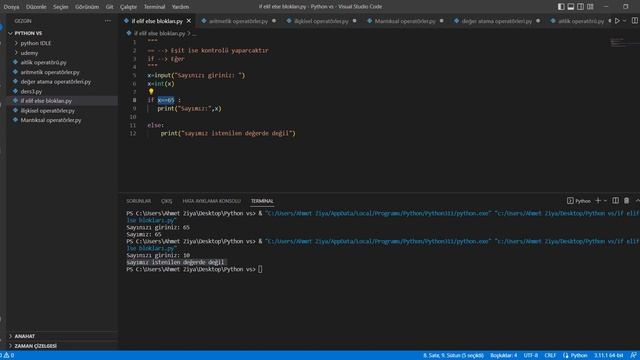Image resolution: width=640 pixels, height=360 pixels.
Task: Collapse the PYTHON VS folder section
Action: (61, 33)
